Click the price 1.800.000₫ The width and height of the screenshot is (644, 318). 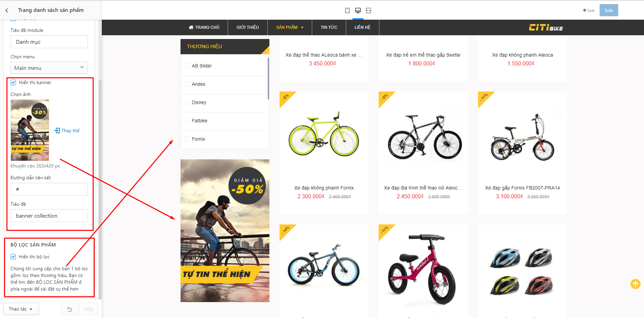pos(422,64)
